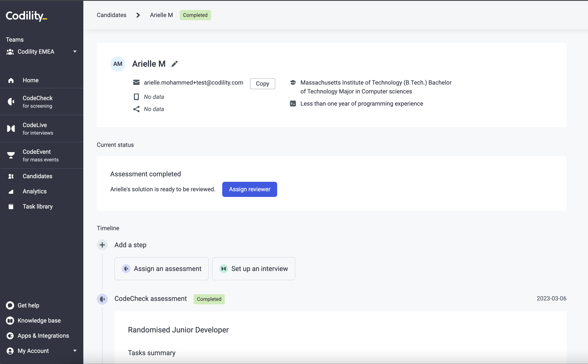Click the 2023-03-06 date
The height and width of the screenshot is (364, 588).
click(551, 299)
